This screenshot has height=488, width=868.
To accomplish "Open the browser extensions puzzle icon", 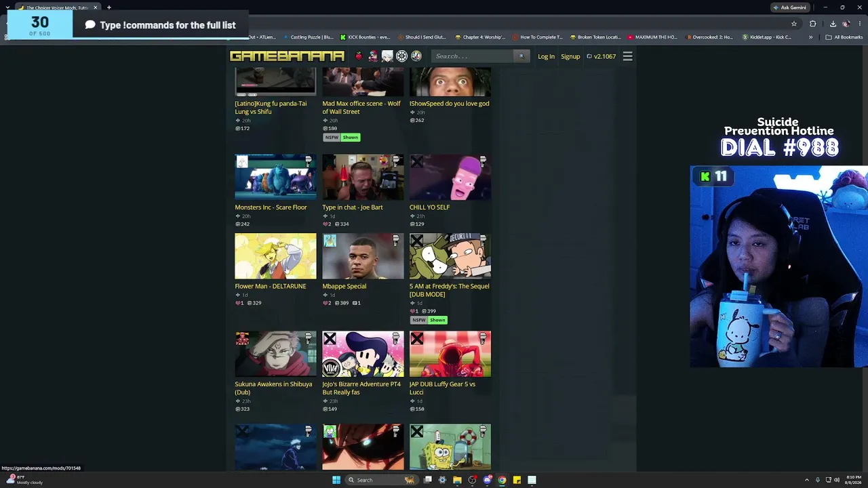I will coord(813,24).
